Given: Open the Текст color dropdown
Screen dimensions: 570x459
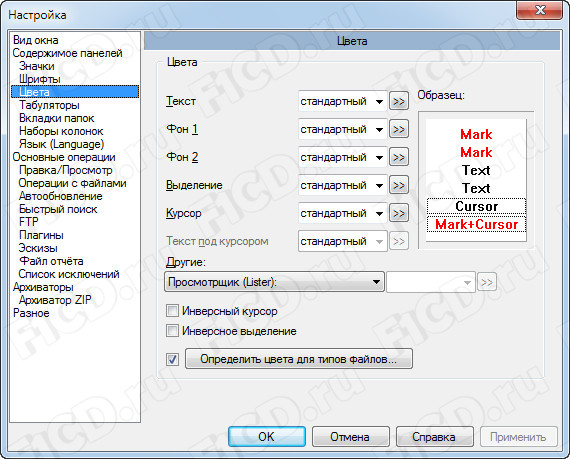Looking at the screenshot, I should [342, 101].
